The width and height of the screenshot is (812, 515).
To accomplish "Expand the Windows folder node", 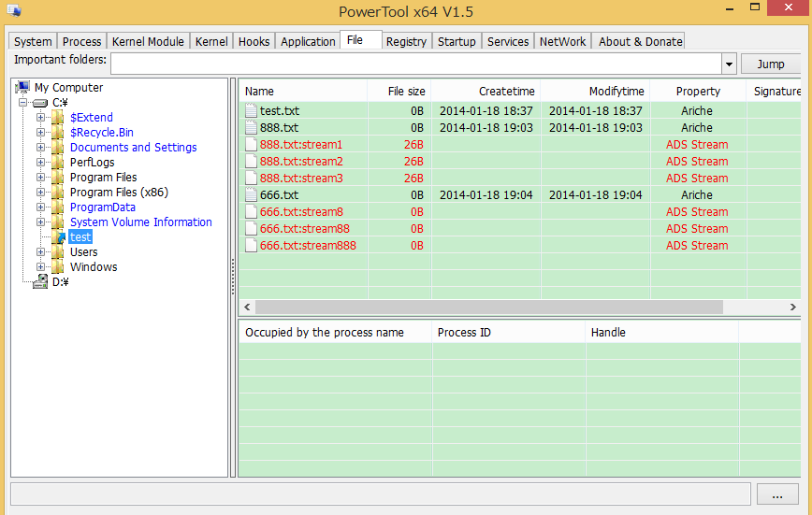I will (x=40, y=267).
